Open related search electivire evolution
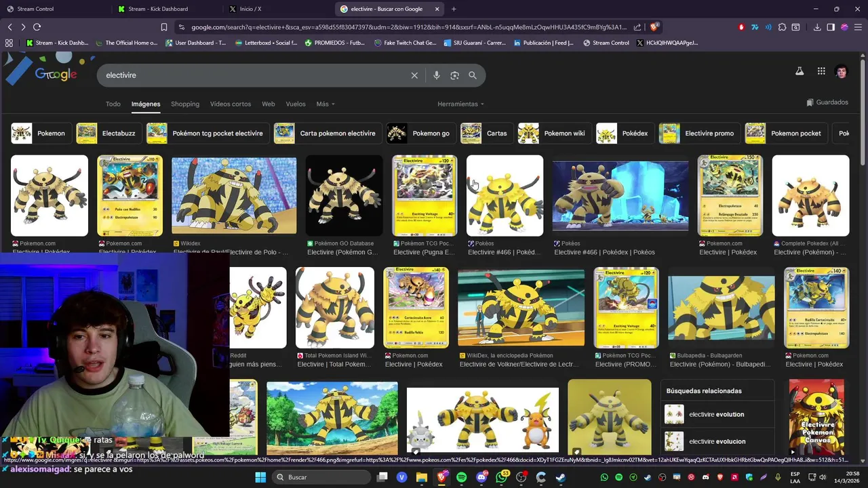Screen dimensions: 868x488 717,414
